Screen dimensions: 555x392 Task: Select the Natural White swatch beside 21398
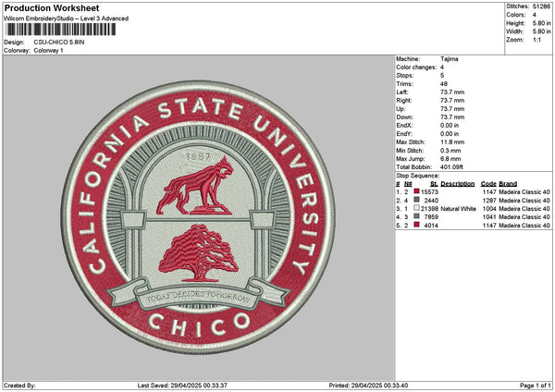416,208
